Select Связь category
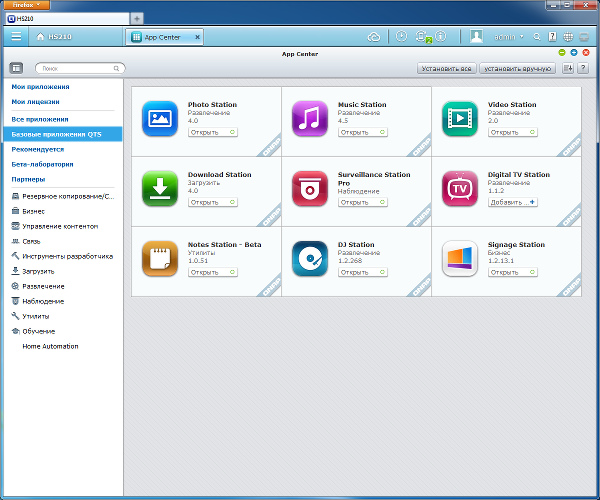Image resolution: width=600 pixels, height=500 pixels. [x=26, y=241]
